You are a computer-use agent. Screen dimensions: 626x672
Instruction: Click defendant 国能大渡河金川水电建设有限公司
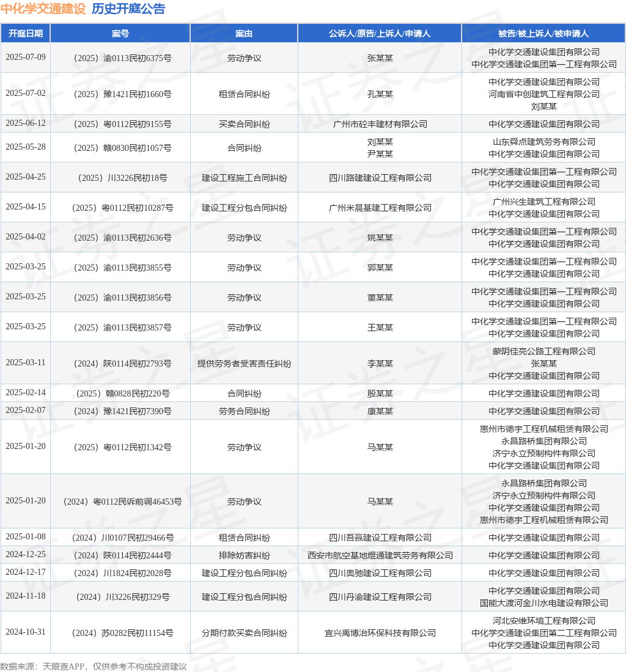(x=543, y=604)
